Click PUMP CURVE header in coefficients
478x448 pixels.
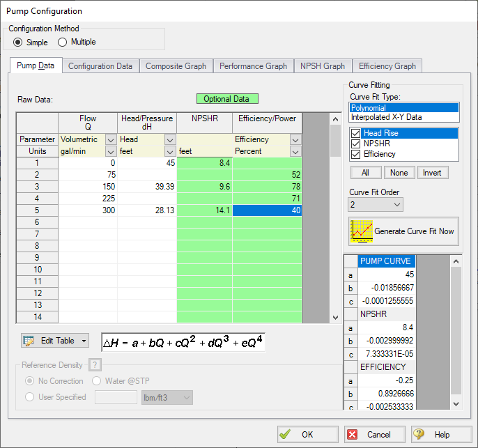(386, 261)
